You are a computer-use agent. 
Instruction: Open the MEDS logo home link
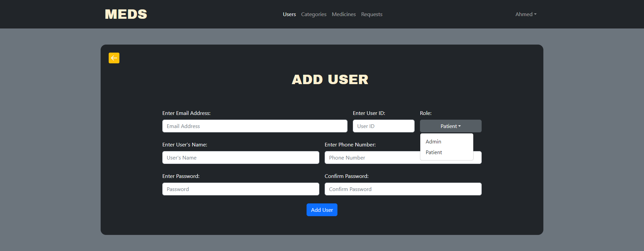126,14
